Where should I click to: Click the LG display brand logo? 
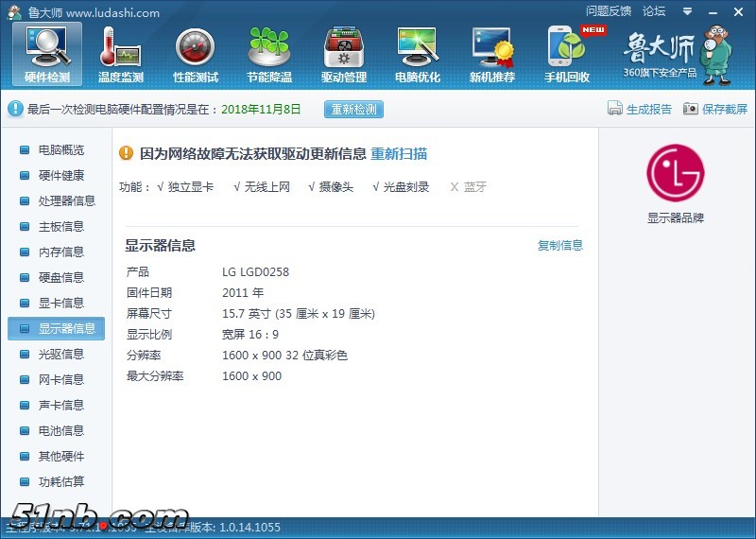click(x=676, y=173)
